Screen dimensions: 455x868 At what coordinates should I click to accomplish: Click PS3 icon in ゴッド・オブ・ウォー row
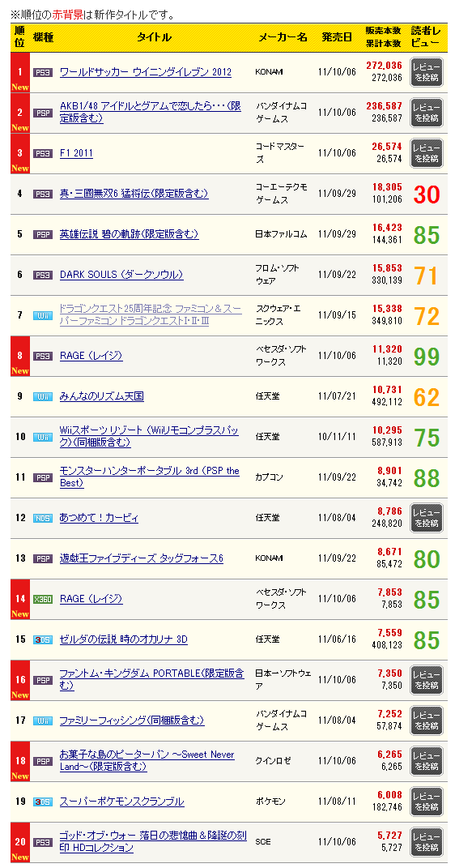click(43, 842)
